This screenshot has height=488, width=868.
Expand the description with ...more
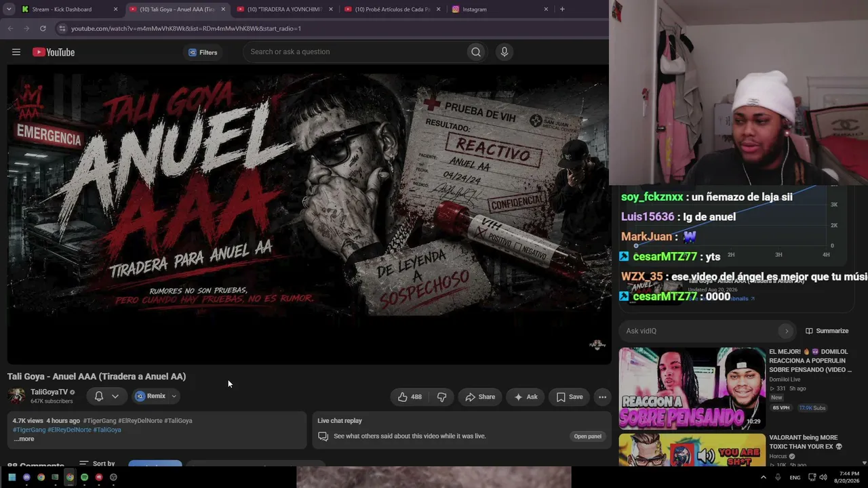point(24,439)
